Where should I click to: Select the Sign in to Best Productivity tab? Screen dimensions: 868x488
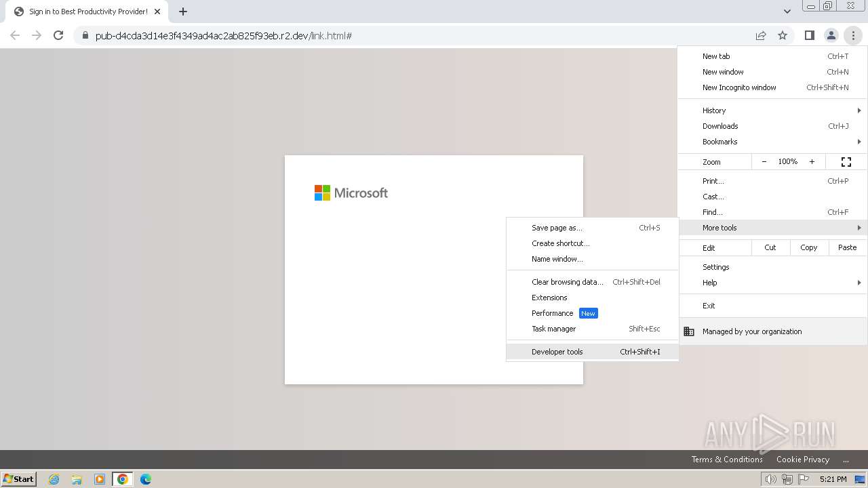click(x=88, y=12)
